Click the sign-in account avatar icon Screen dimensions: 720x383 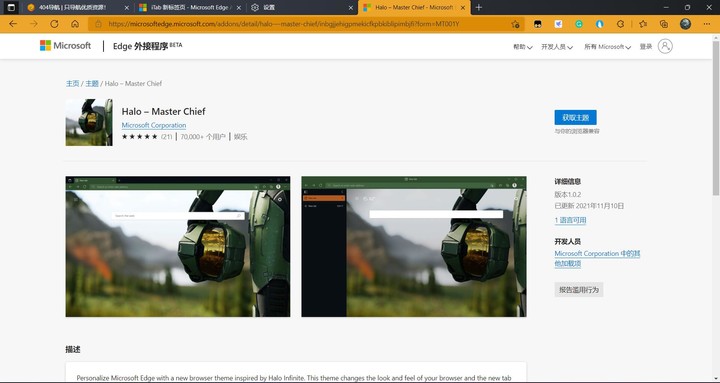point(665,46)
